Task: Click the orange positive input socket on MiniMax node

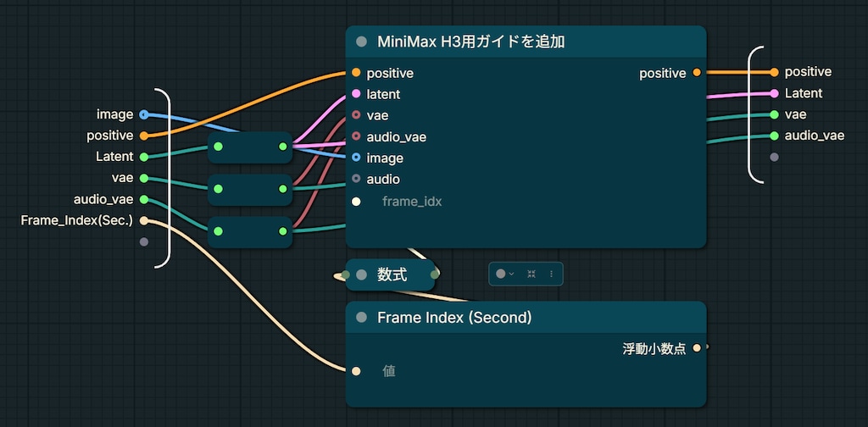Action: [356, 73]
